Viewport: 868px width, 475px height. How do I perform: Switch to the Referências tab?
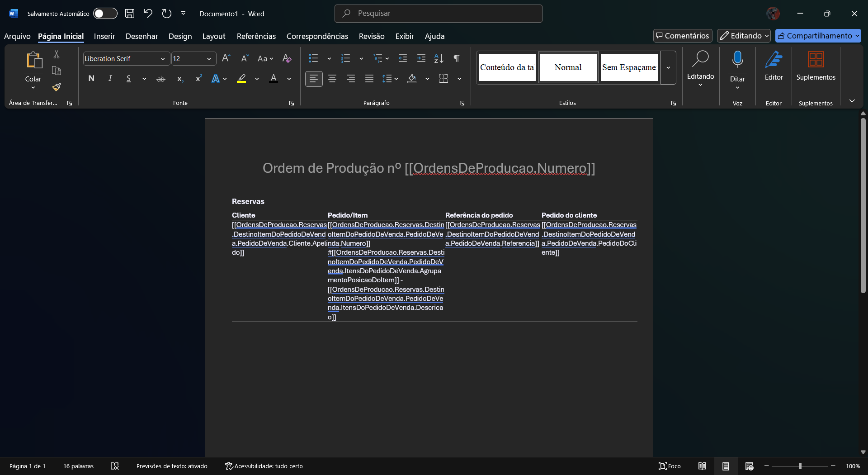point(256,36)
